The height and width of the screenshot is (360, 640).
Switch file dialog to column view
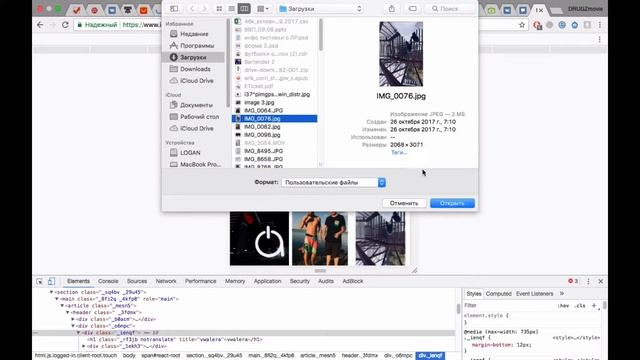point(244,9)
